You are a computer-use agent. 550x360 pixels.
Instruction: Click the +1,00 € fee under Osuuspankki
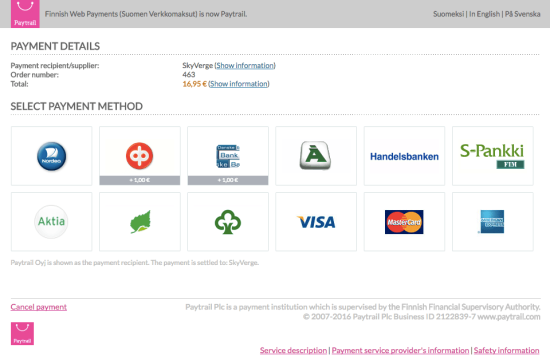140,180
